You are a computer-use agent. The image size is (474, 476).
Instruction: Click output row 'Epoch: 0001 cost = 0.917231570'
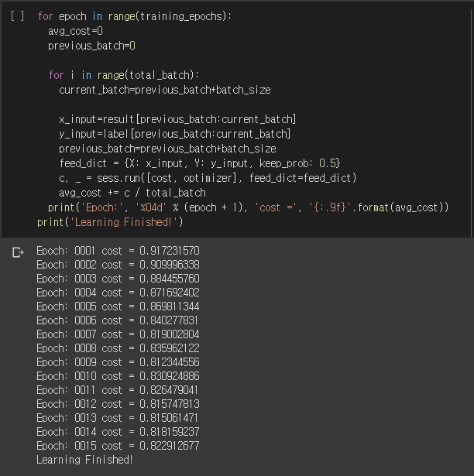(x=118, y=251)
